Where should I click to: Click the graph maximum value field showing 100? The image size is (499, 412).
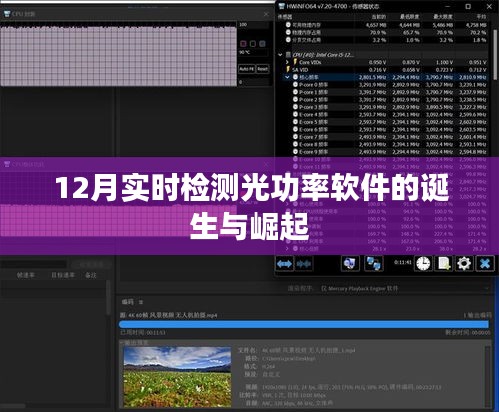254,25
